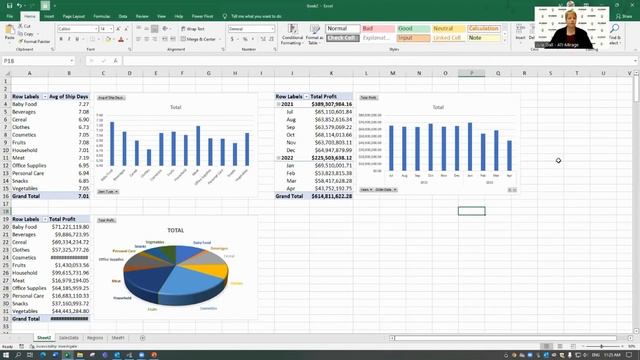
Task: Select Normal view in status bar
Action: pyautogui.click(x=547, y=346)
